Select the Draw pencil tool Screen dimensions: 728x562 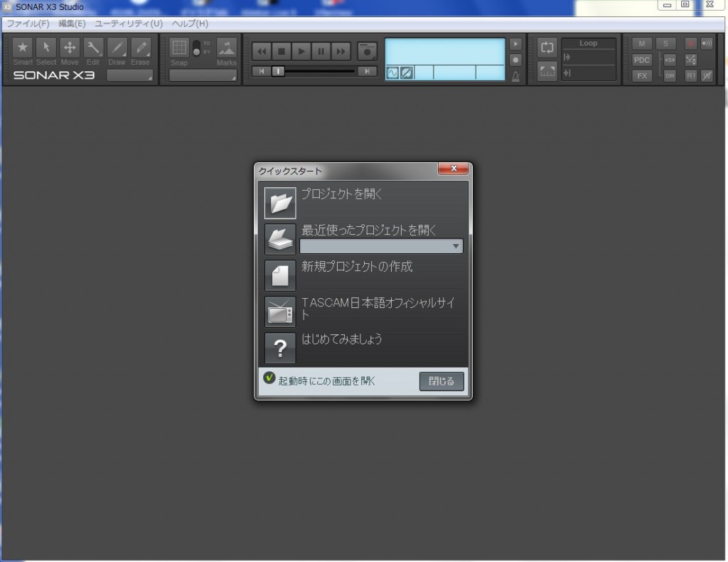117,48
